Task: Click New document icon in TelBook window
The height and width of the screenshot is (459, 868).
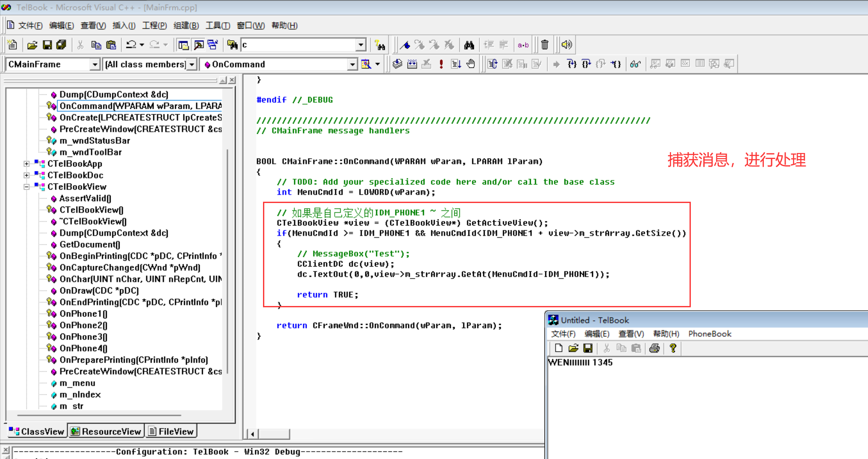Action: click(x=558, y=348)
